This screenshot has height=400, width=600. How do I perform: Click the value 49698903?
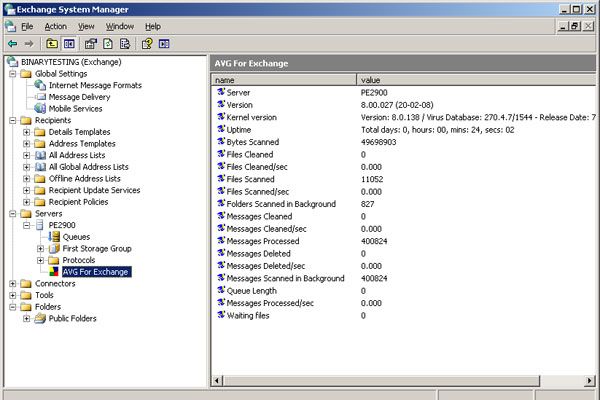[x=378, y=142]
